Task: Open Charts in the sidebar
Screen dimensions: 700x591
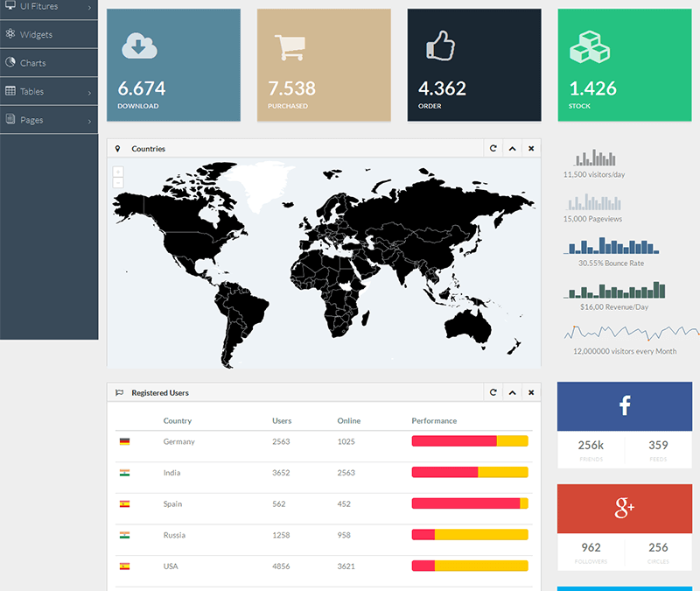Action: click(32, 63)
